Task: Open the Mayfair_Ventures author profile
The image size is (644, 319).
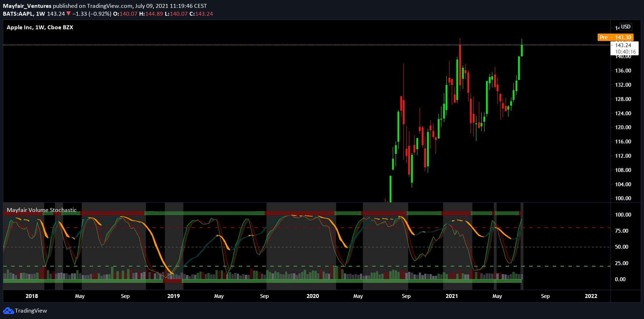Action: [27, 6]
